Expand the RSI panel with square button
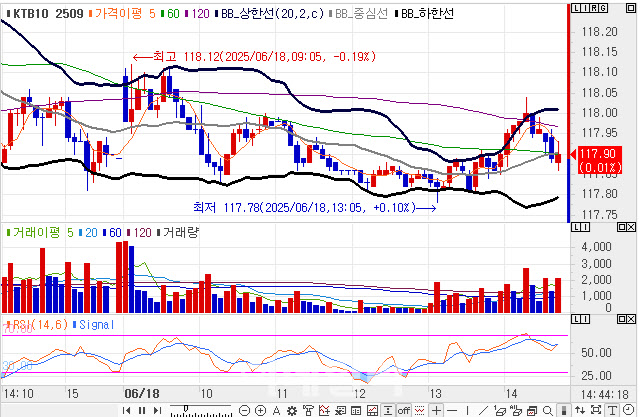 click(x=621, y=319)
